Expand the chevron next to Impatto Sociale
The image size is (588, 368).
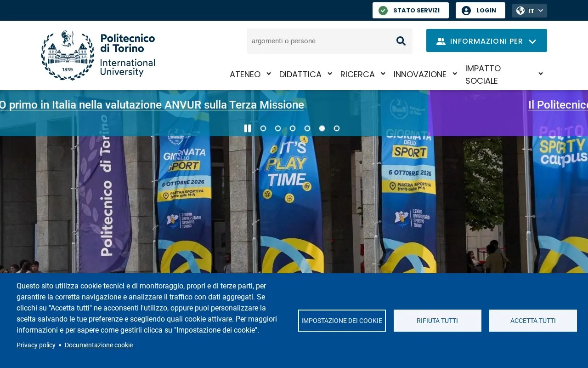click(541, 74)
